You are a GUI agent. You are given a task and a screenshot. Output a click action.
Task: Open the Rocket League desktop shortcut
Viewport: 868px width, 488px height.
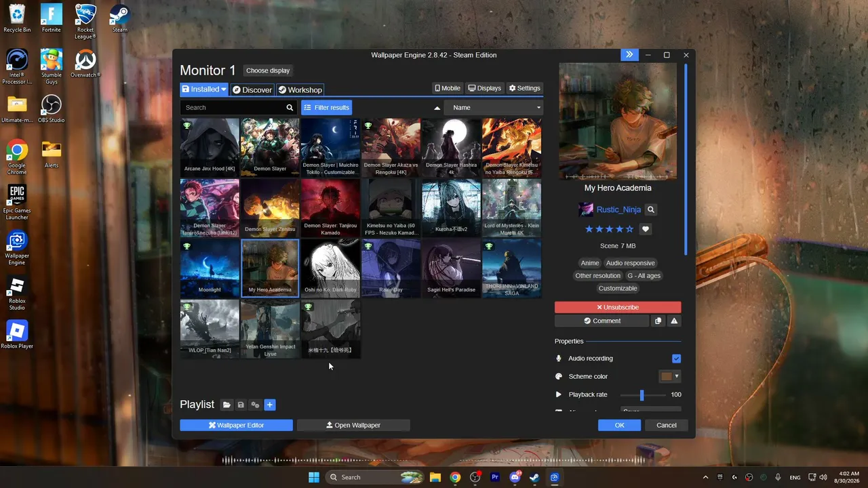pos(85,21)
